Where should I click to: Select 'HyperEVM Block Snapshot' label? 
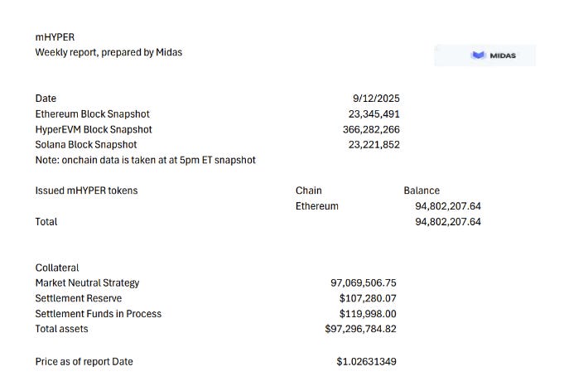click(94, 129)
